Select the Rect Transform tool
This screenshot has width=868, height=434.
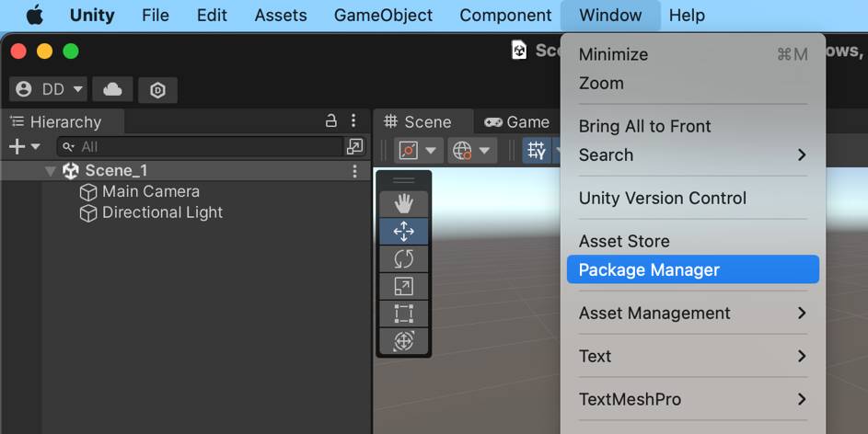(403, 314)
